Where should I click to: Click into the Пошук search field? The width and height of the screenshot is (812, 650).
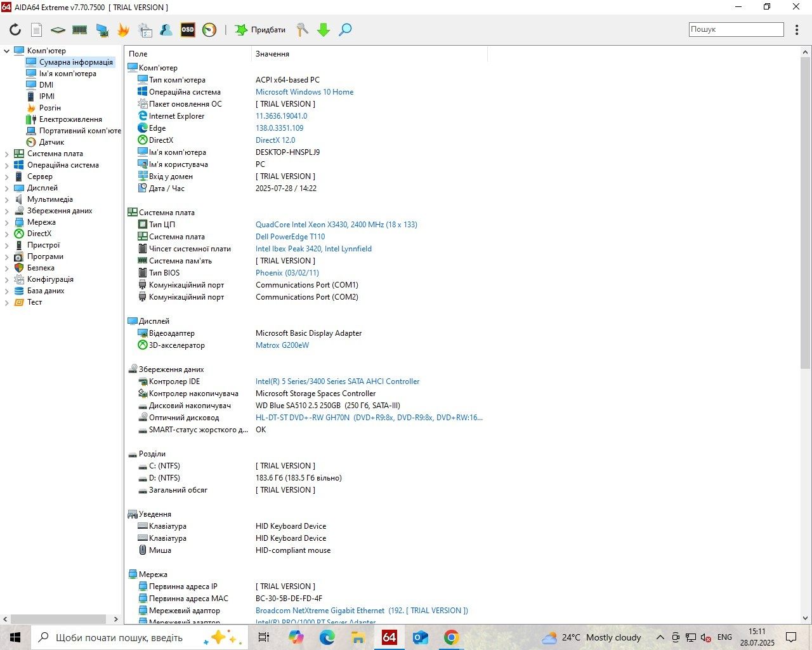coord(737,29)
